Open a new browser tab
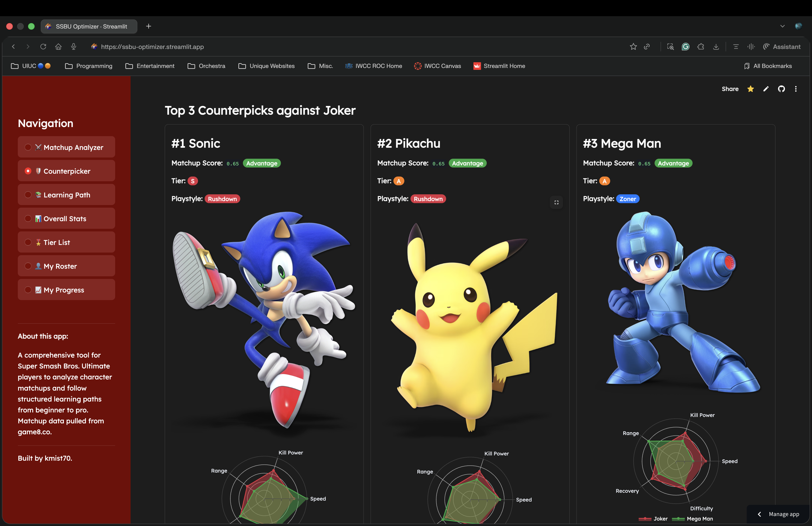 tap(148, 26)
